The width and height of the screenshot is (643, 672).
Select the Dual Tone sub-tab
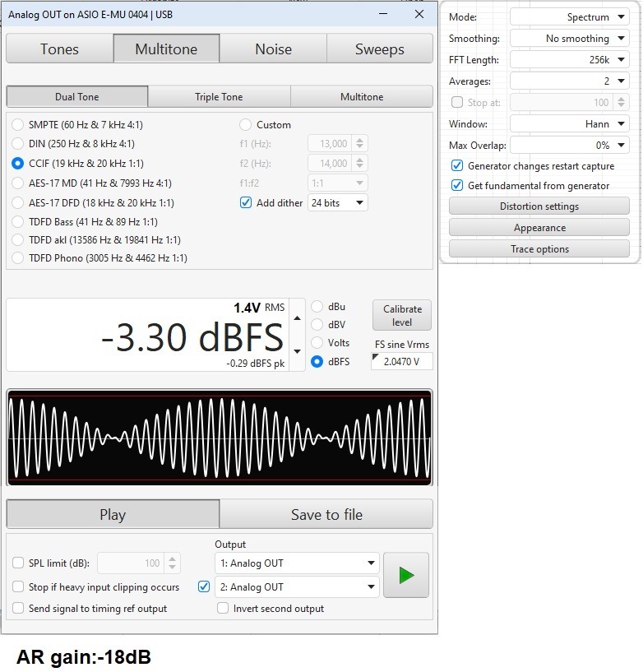coord(77,96)
